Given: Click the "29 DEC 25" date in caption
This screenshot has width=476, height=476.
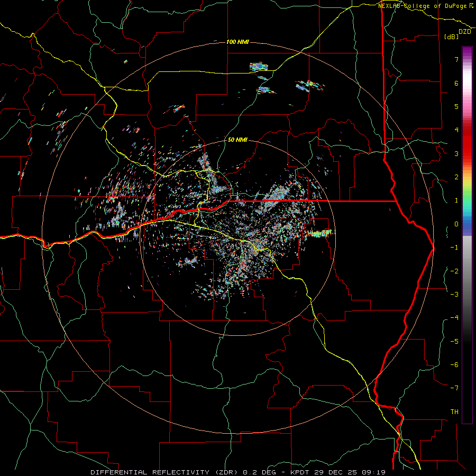Looking at the screenshot, I should 335,472.
